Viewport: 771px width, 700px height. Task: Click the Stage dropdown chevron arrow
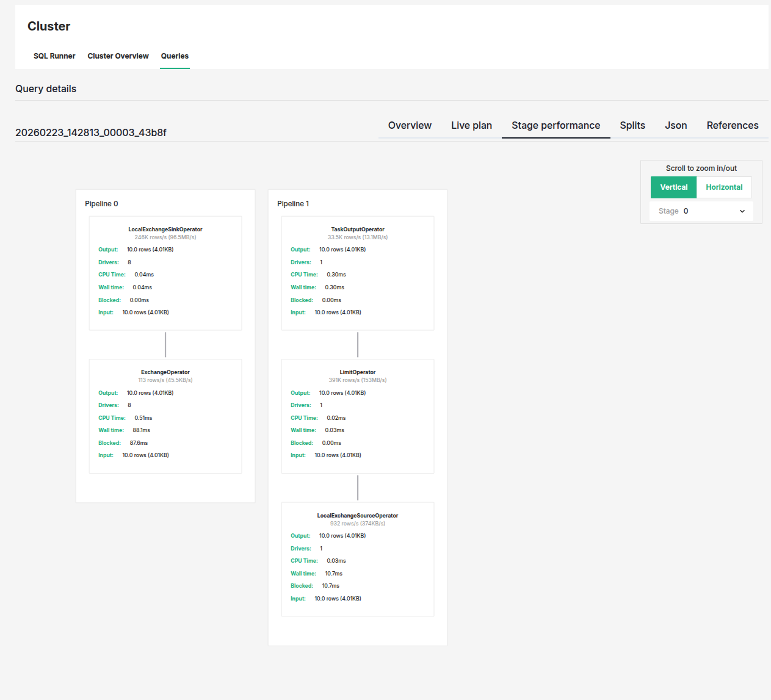tap(743, 211)
